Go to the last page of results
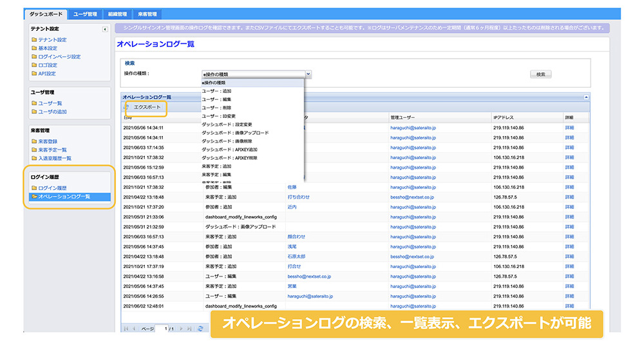The height and width of the screenshot is (350, 644). point(189,329)
